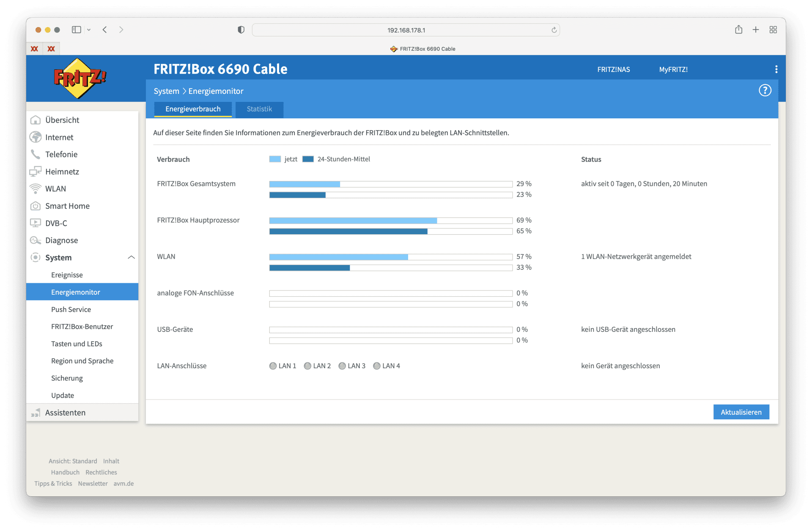The height and width of the screenshot is (531, 812).
Task: Open Tipps & Tricks footer link
Action: coord(53,484)
